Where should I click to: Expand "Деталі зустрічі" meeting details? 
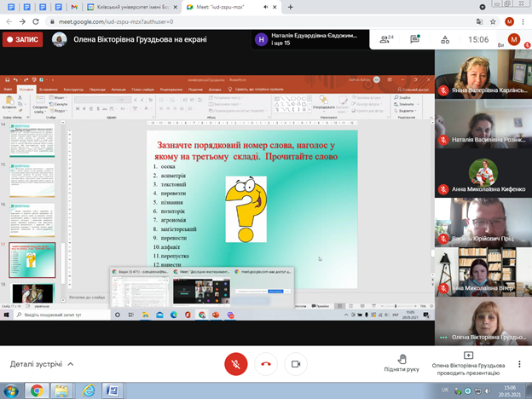point(41,364)
